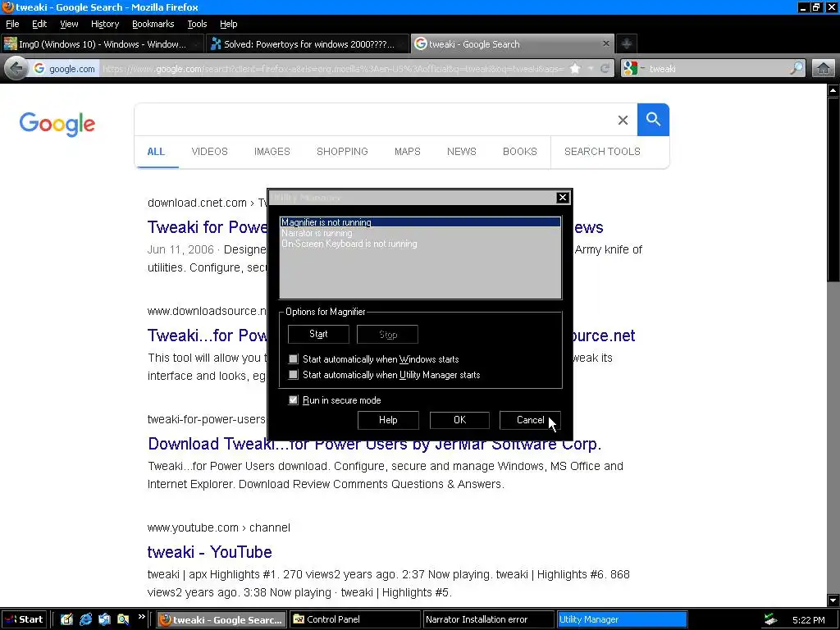Select the BOOKS search filter
This screenshot has height=630, width=840.
pyautogui.click(x=519, y=152)
